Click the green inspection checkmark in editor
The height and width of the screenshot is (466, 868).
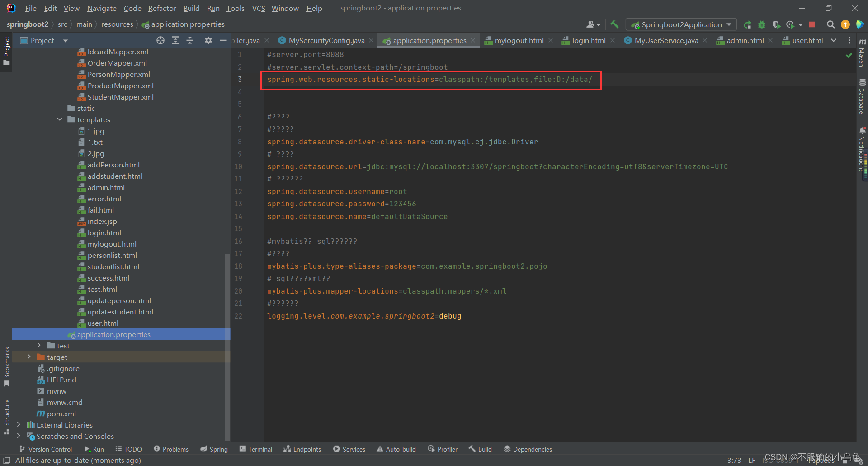pos(849,55)
